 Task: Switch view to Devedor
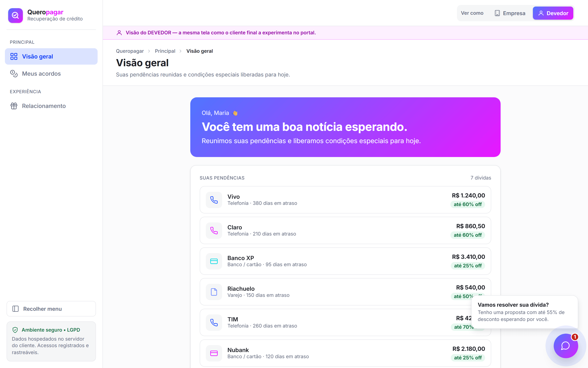553,13
